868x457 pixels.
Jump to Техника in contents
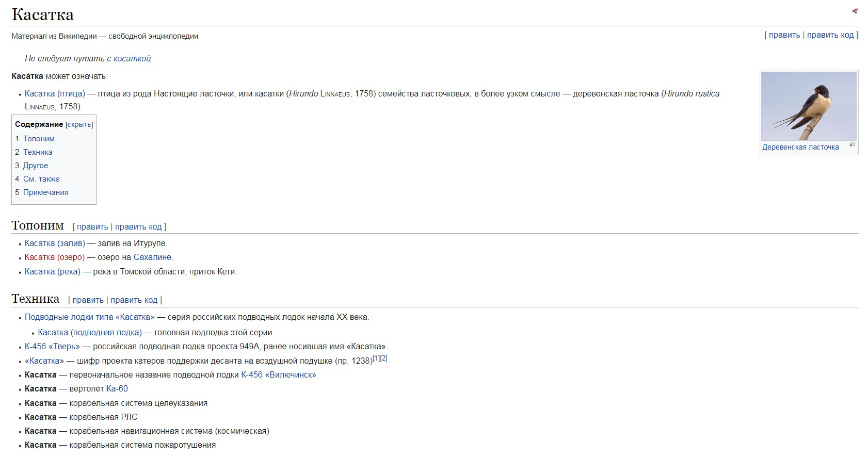tap(38, 152)
